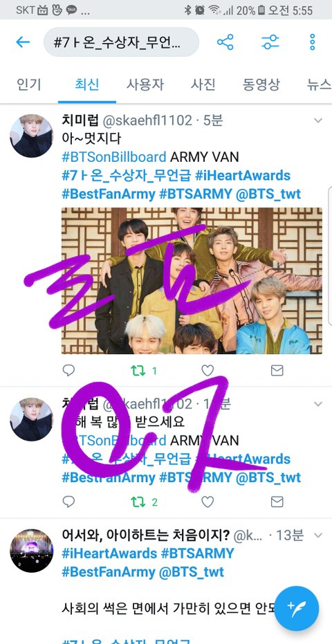Switch to the 사용자 tab

(145, 84)
